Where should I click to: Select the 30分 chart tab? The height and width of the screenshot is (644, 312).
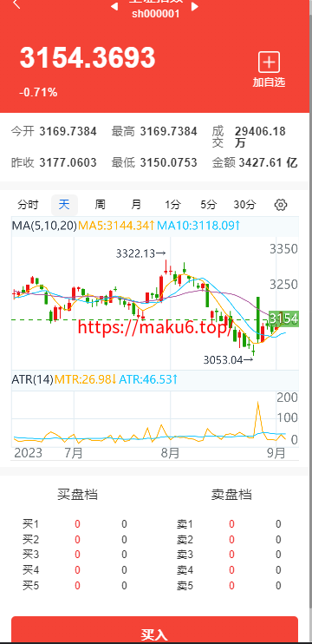point(244,205)
